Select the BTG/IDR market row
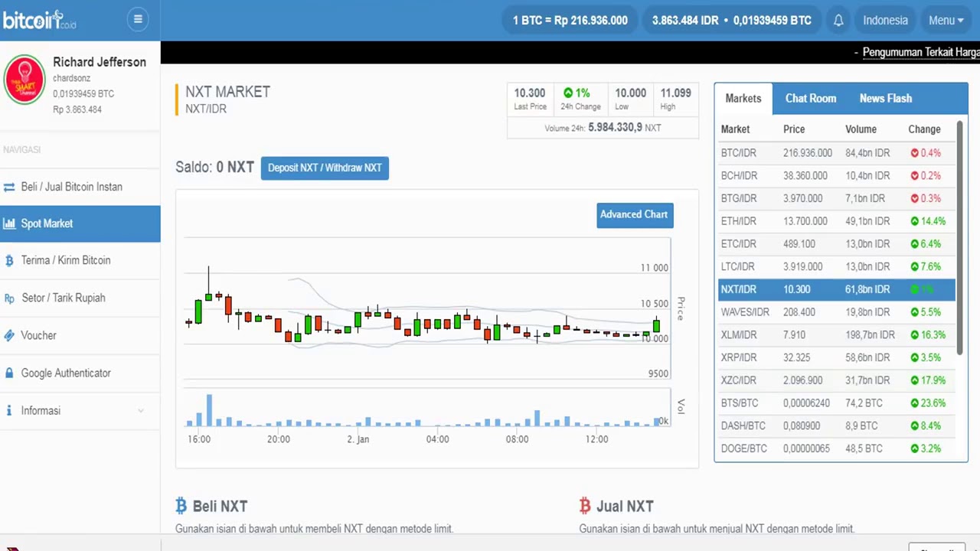This screenshot has height=551, width=980. 837,198
